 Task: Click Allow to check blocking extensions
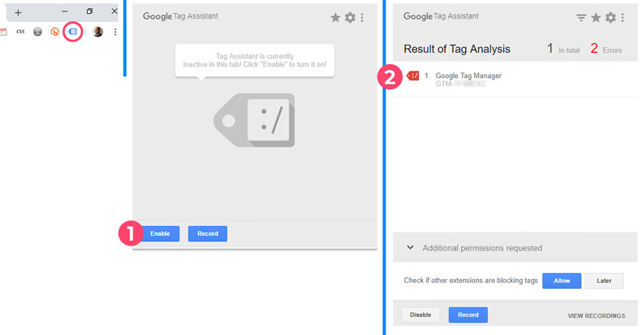(561, 281)
